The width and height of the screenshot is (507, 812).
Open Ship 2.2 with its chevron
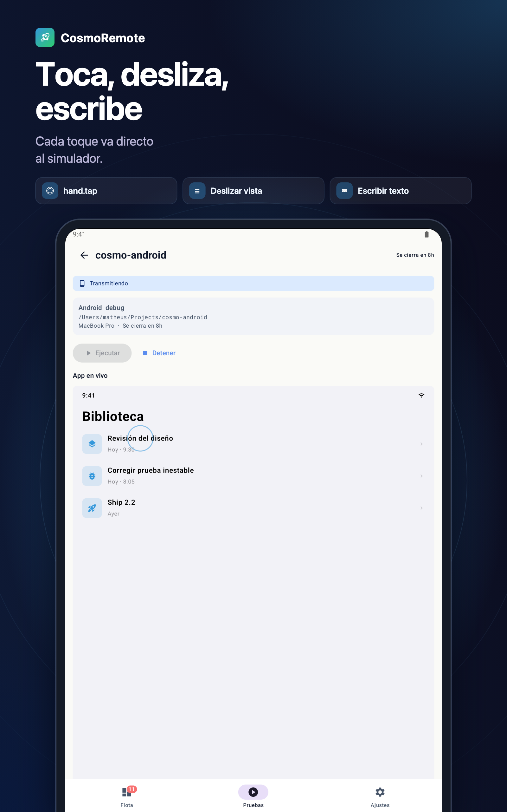[x=421, y=508]
